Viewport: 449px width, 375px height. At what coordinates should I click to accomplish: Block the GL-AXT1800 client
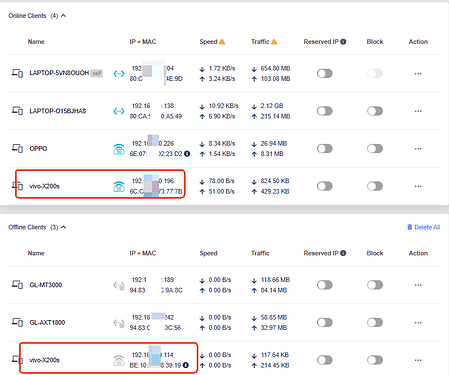click(375, 322)
